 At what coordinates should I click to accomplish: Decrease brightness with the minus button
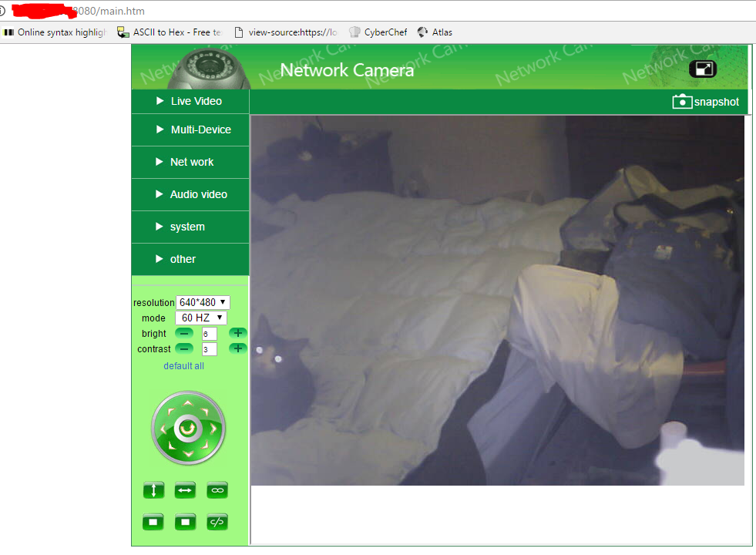coord(184,333)
